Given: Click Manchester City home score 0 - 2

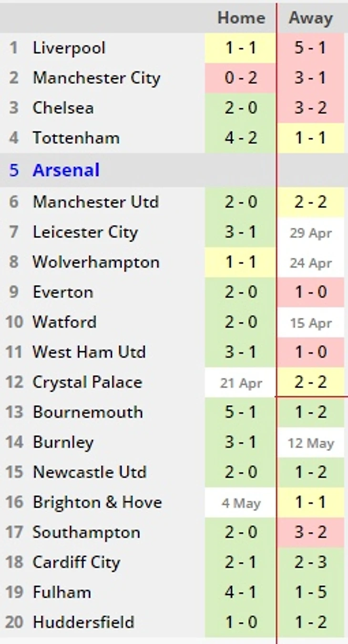Looking at the screenshot, I should (241, 78).
